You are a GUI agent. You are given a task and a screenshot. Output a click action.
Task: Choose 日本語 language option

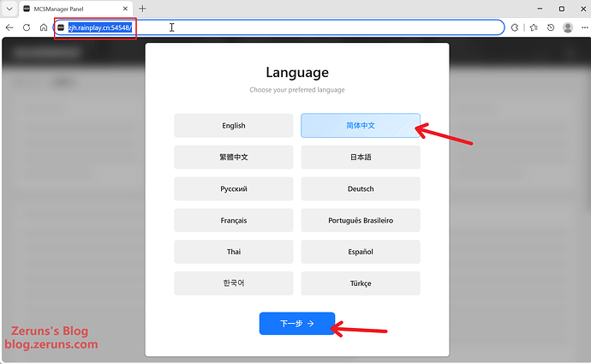point(361,157)
